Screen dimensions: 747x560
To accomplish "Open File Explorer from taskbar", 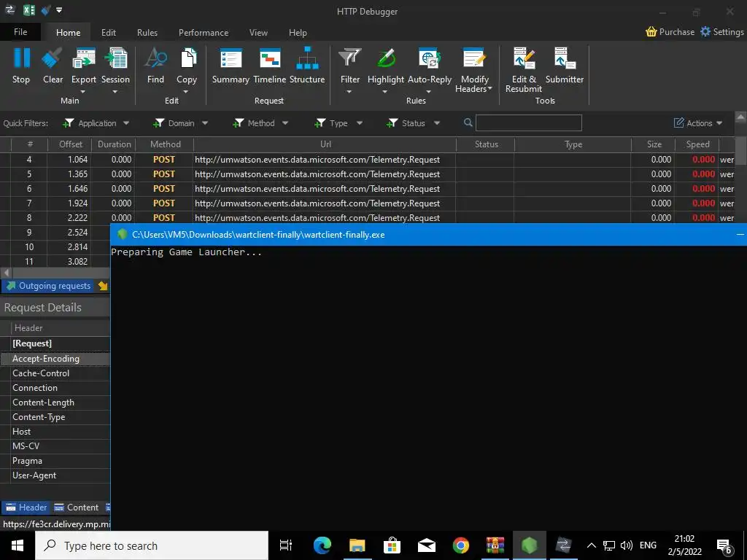I will (357, 545).
